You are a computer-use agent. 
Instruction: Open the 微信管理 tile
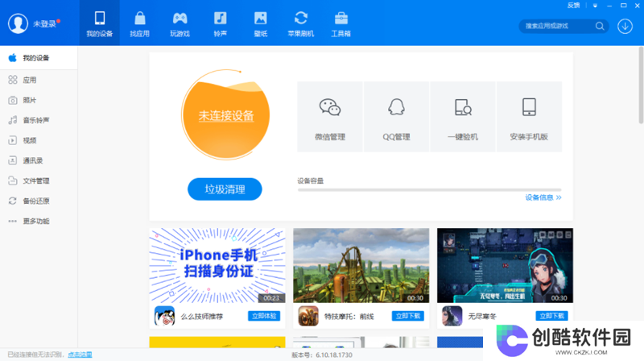coord(330,117)
